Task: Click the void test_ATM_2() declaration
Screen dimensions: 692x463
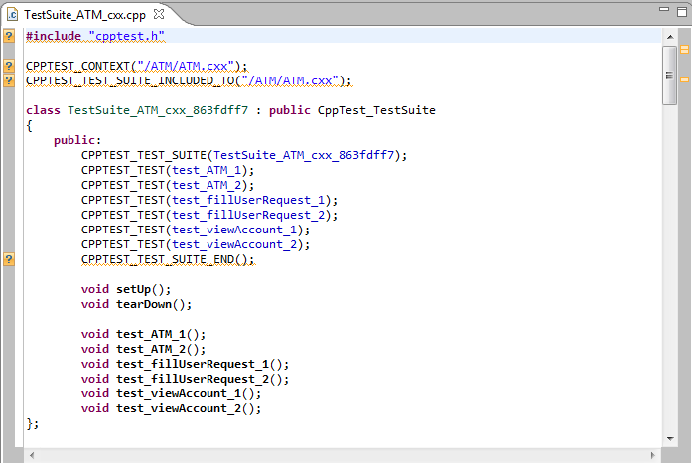Action: 143,350
